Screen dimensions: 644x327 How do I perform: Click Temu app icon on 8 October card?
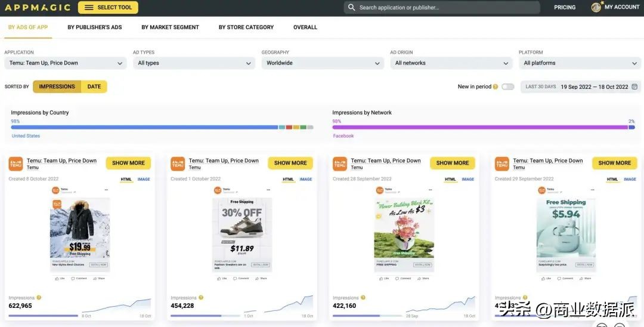pos(16,164)
